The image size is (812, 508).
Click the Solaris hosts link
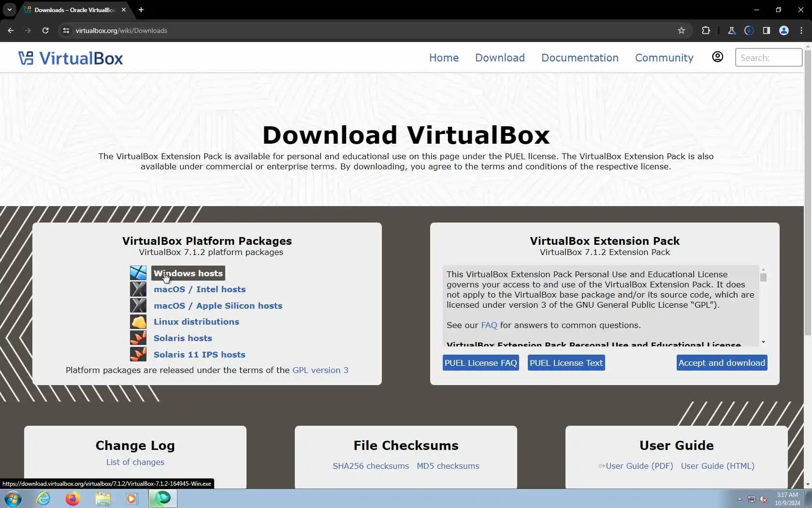click(183, 338)
